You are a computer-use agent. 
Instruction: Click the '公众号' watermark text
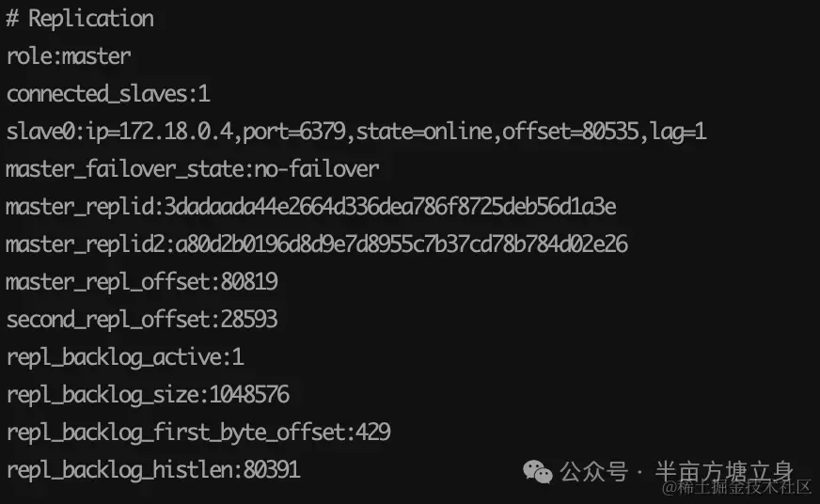pyautogui.click(x=594, y=472)
